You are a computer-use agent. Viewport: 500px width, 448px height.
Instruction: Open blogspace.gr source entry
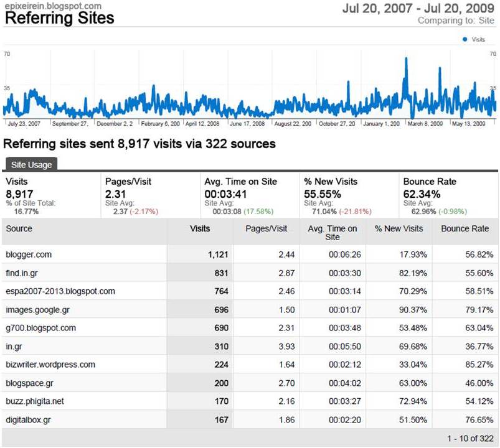(x=29, y=383)
